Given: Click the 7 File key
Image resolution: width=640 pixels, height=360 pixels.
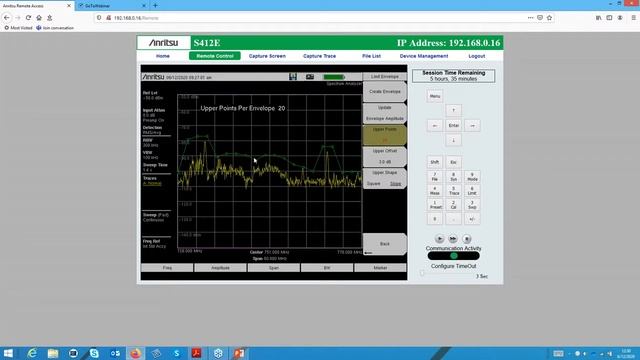Looking at the screenshot, I should 435,177.
